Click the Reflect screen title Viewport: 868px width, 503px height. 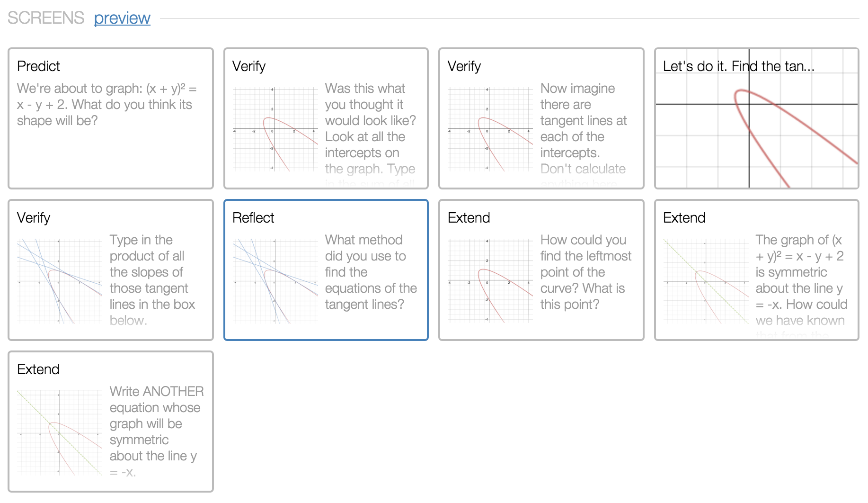pyautogui.click(x=253, y=217)
